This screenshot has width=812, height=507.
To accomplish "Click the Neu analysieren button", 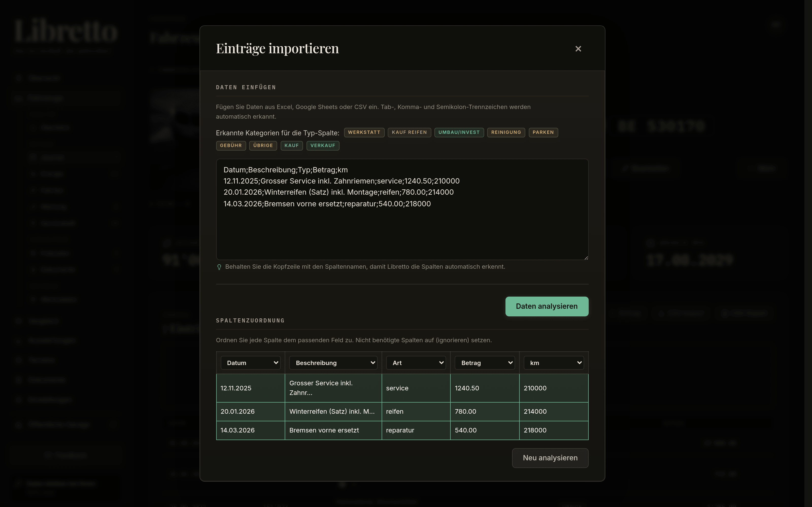I will [550, 458].
